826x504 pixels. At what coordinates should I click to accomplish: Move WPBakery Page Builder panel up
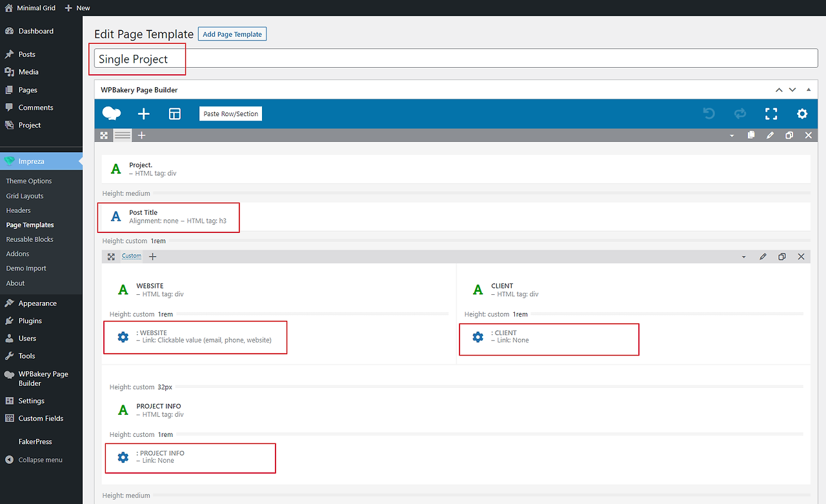pyautogui.click(x=779, y=90)
